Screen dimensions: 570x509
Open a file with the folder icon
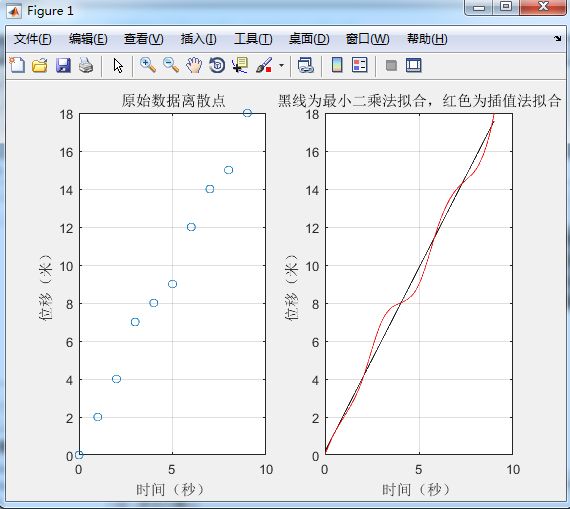[40, 65]
